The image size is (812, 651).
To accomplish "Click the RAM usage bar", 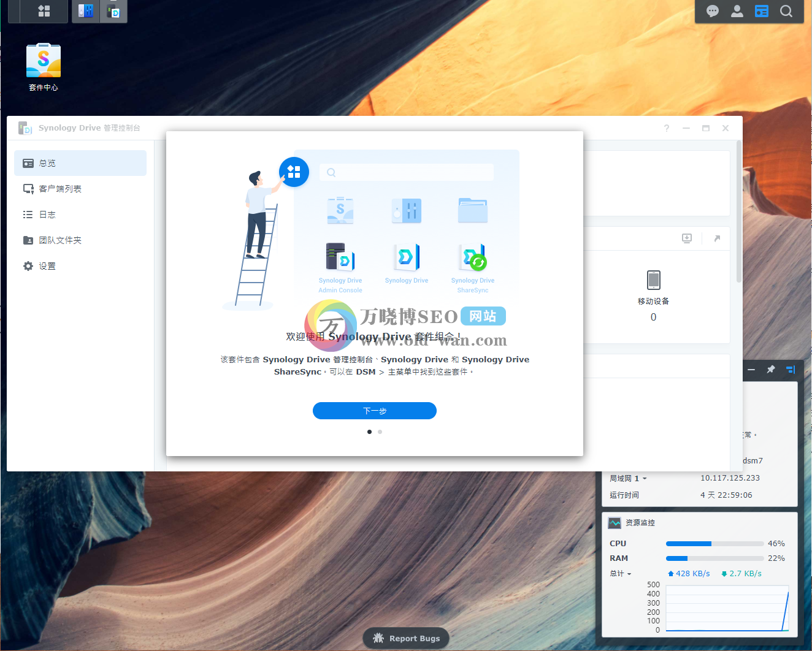I will point(715,558).
